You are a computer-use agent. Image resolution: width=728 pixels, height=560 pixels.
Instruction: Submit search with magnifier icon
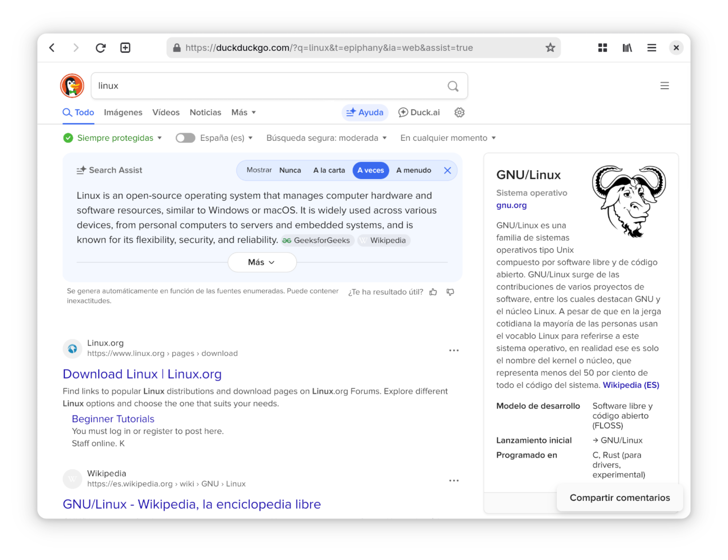point(453,86)
